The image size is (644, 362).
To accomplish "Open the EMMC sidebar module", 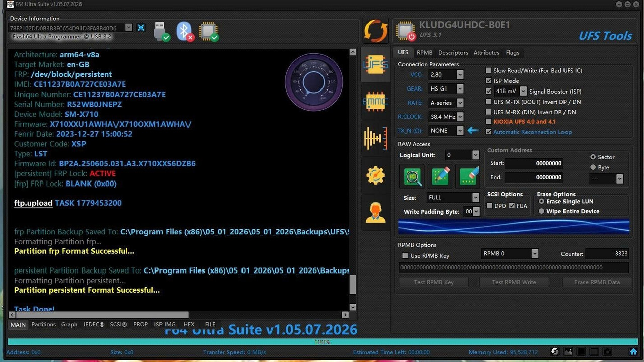I will click(376, 101).
